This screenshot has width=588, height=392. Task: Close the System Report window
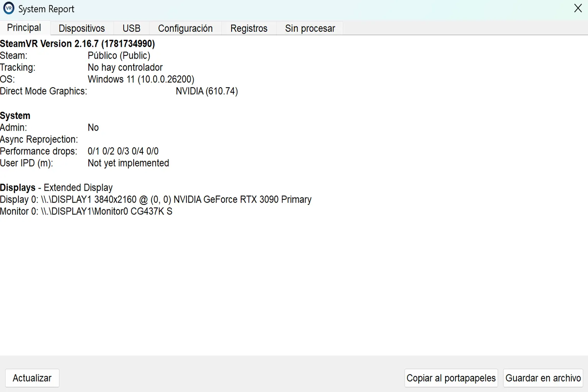[x=578, y=8]
